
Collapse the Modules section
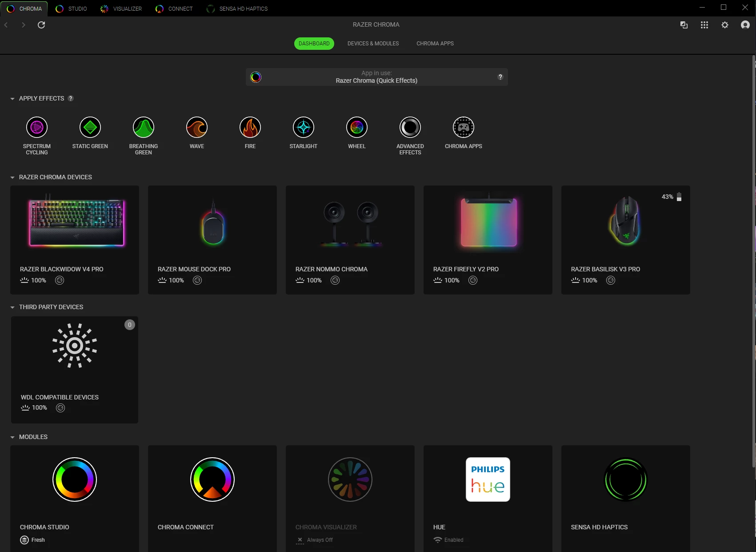point(12,437)
